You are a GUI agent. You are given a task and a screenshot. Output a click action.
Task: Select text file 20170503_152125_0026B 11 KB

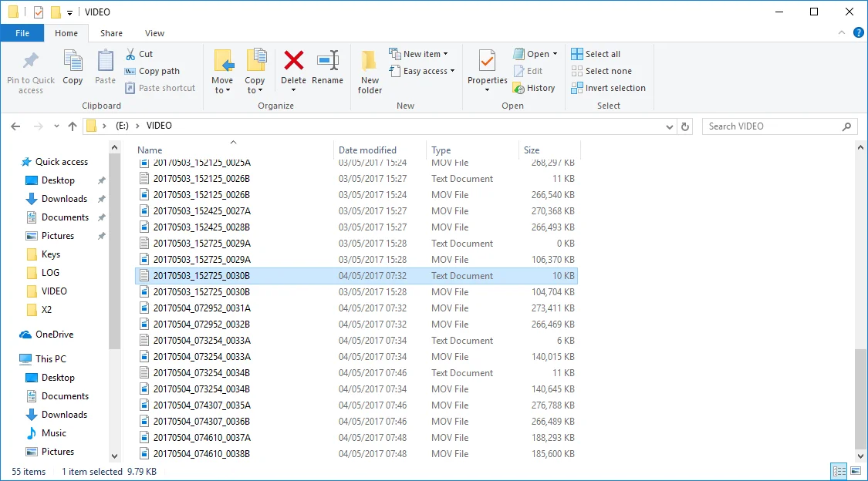356,179
